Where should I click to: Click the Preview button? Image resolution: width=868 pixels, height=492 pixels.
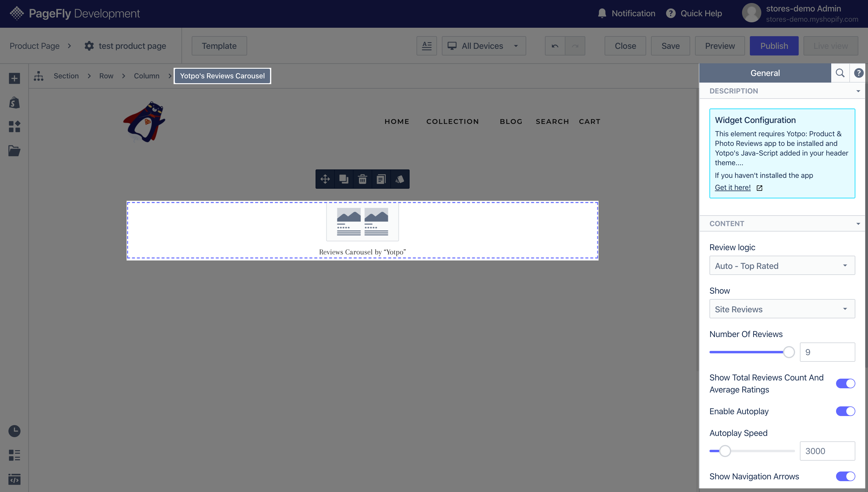coord(720,46)
